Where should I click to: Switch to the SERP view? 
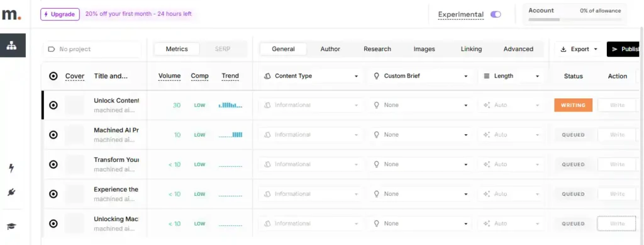(x=223, y=49)
